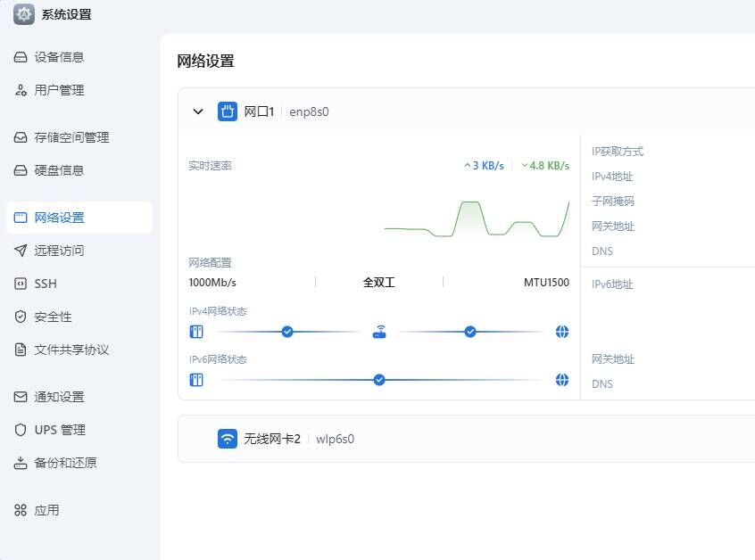Select the 网络设置 menu item
Viewport: 755px width, 560px height.
[x=79, y=218]
